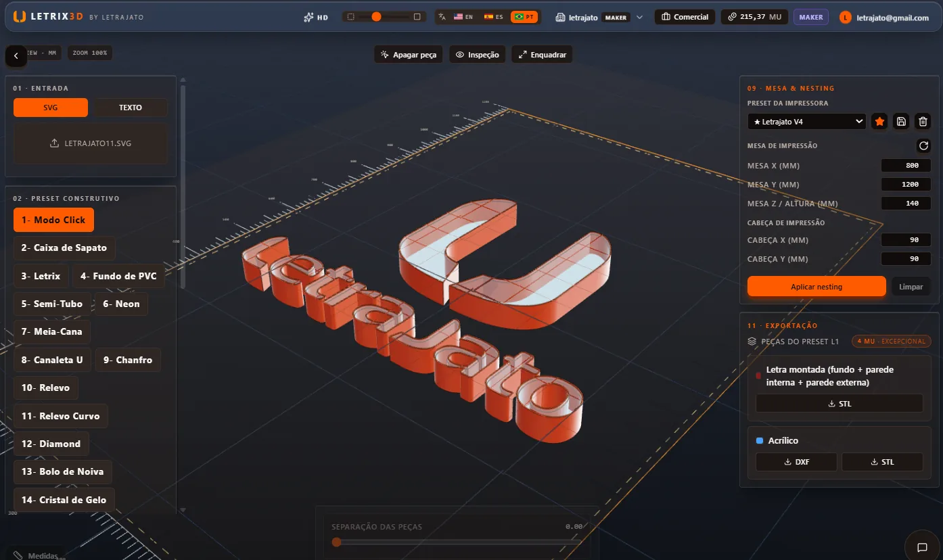Choose the 6- Neon preset
Image resolution: width=943 pixels, height=560 pixels.
click(121, 304)
